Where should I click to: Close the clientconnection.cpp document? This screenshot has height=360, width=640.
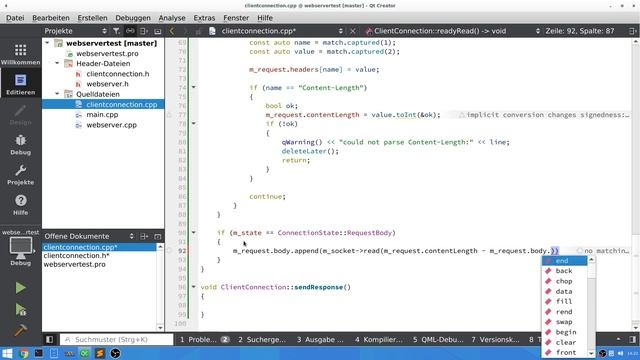353,31
